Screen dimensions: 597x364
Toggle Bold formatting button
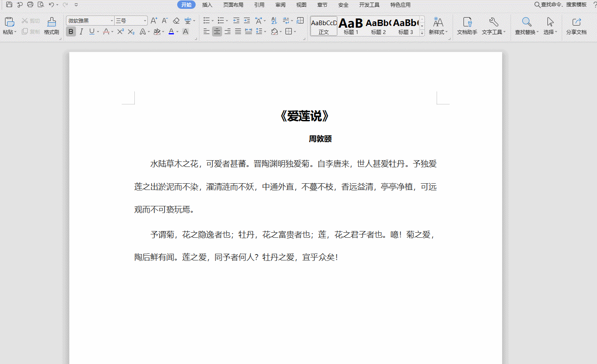pyautogui.click(x=71, y=31)
